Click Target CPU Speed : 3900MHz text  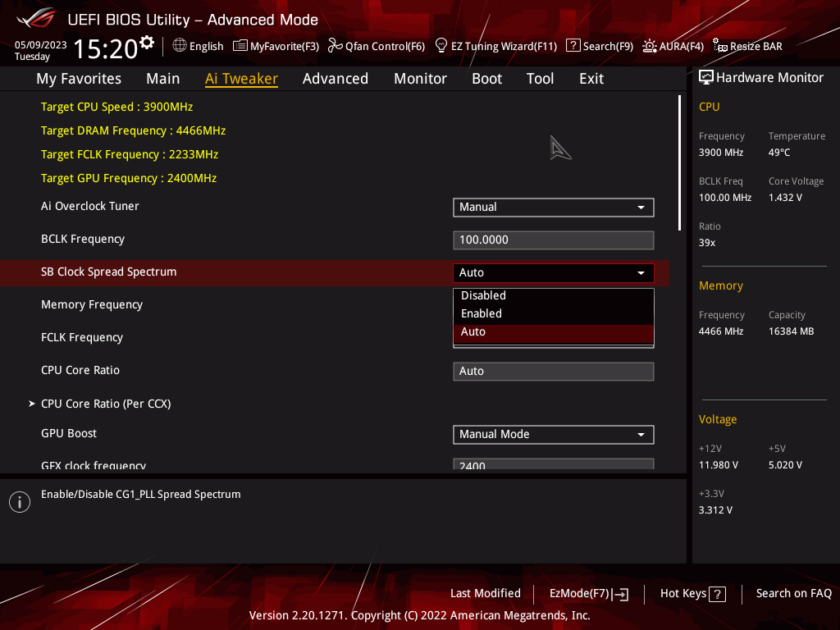pos(116,107)
